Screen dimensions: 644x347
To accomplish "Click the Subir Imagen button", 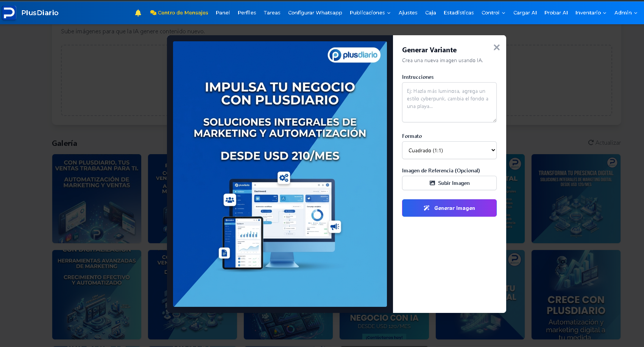I will (x=449, y=183).
